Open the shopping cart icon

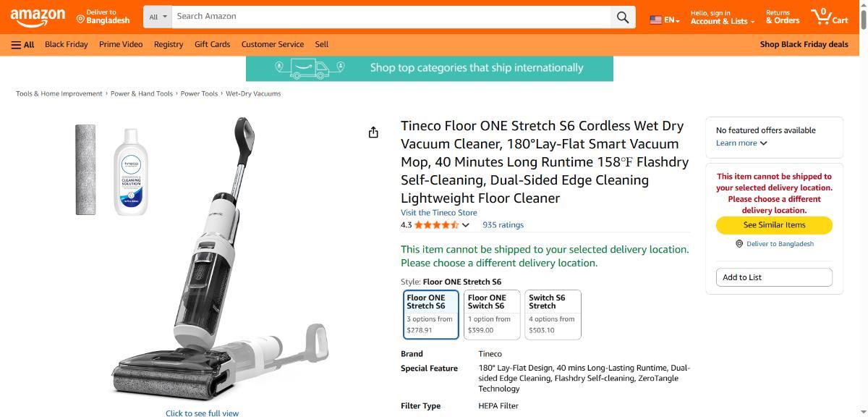(829, 17)
